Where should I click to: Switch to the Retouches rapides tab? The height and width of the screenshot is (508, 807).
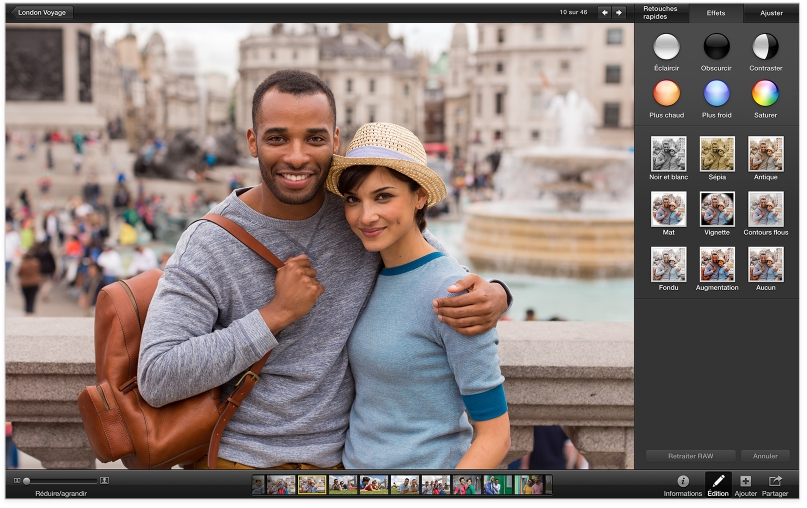pyautogui.click(x=660, y=13)
